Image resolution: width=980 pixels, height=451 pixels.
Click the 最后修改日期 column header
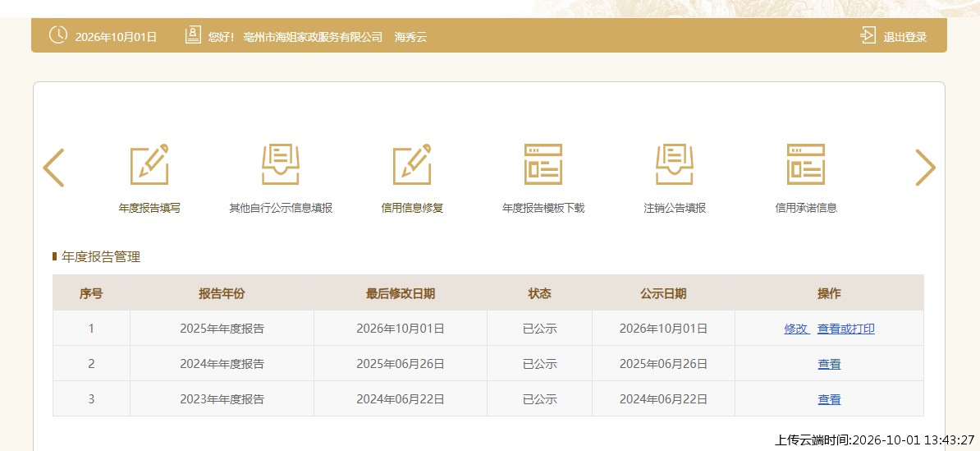tap(401, 293)
